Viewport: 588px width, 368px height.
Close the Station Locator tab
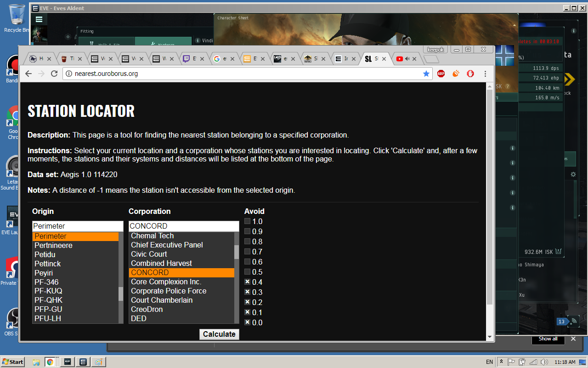tap(383, 59)
